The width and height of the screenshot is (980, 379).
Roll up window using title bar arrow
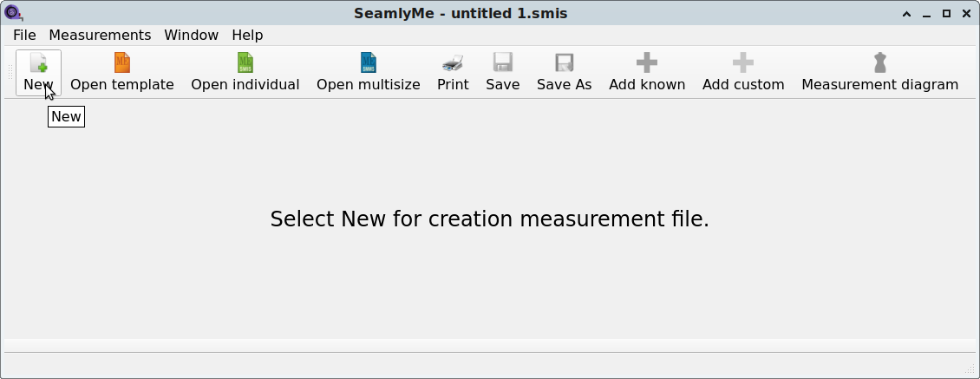(906, 14)
